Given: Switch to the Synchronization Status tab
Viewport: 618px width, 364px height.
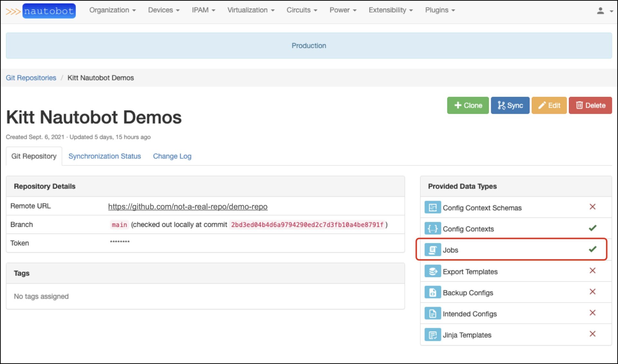Looking at the screenshot, I should 104,156.
